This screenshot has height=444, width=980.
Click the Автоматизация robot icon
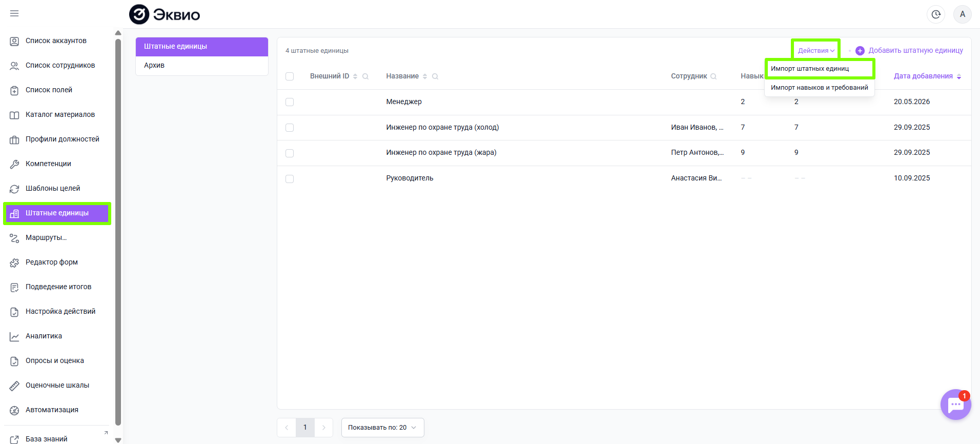[14, 410]
